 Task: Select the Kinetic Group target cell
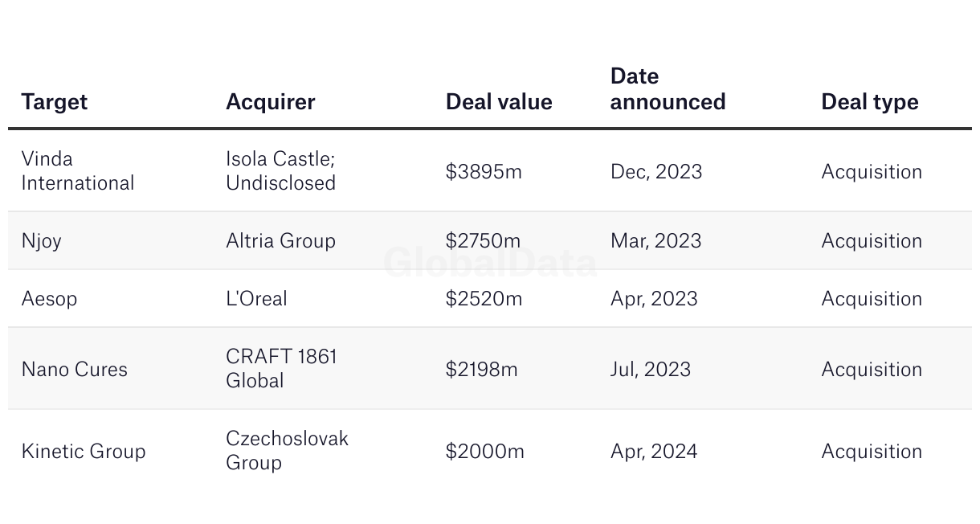[x=84, y=452]
